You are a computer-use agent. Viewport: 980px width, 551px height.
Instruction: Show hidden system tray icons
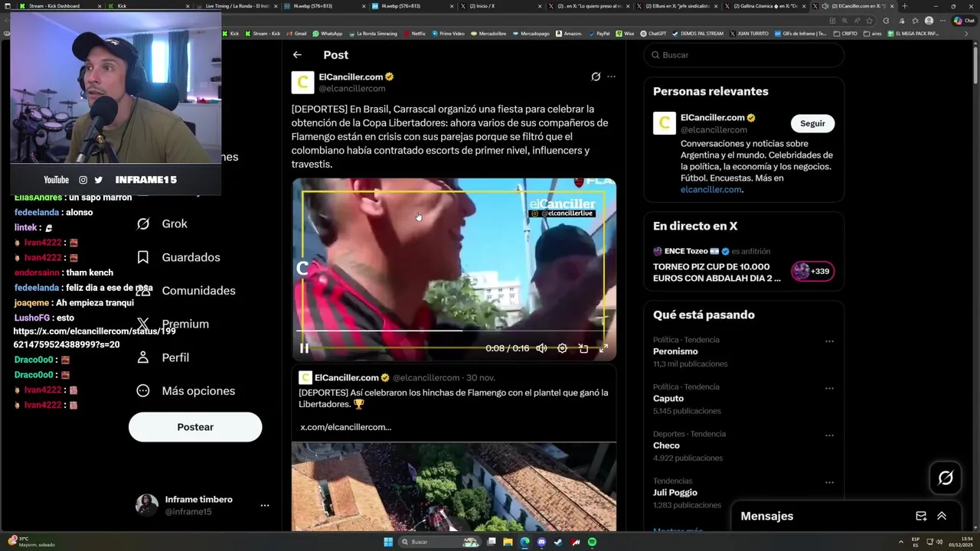click(902, 542)
